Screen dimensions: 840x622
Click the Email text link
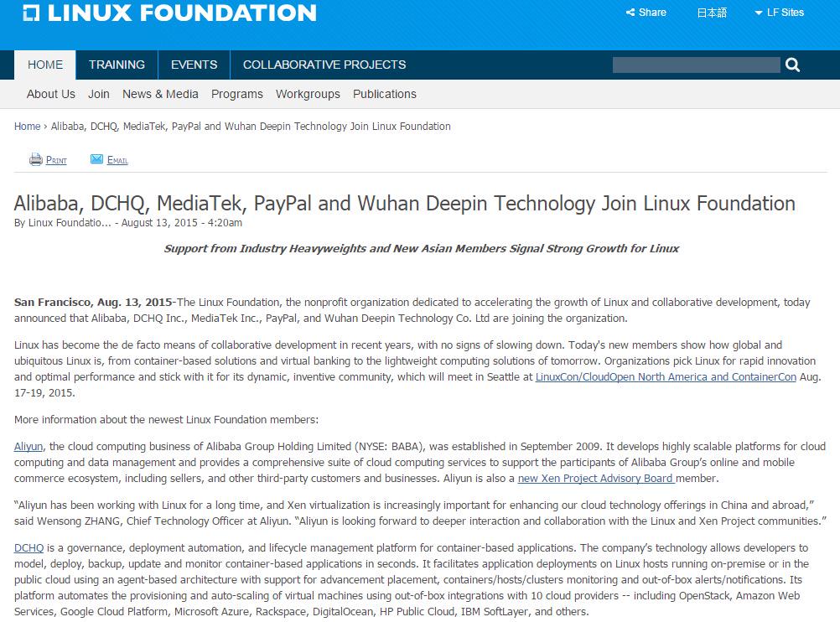[117, 160]
